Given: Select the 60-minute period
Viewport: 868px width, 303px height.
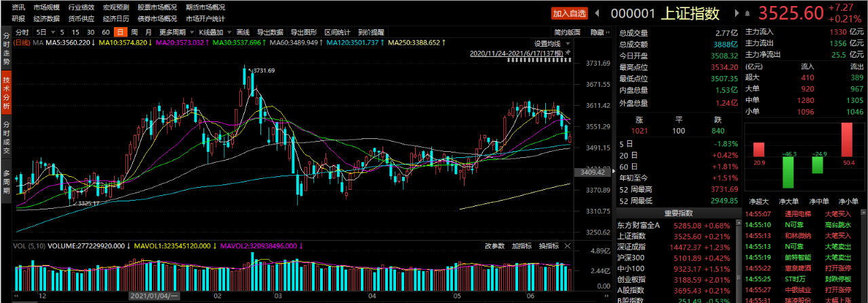Looking at the screenshot, I should coord(106,32).
